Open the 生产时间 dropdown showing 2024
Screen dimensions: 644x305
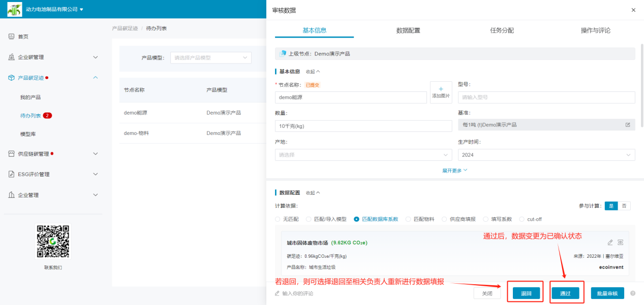pyautogui.click(x=546, y=155)
